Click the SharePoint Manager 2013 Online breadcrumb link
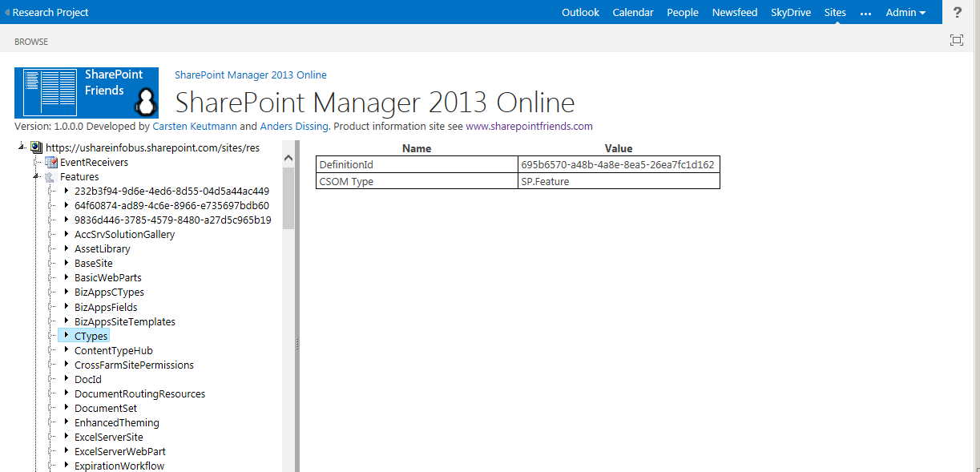 (x=251, y=75)
